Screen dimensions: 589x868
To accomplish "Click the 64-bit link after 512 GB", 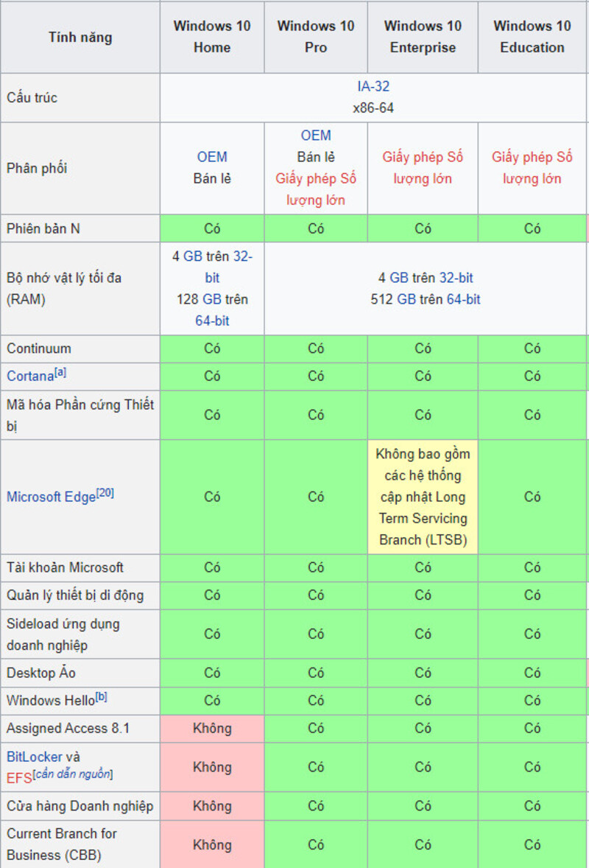I will coord(463,299).
